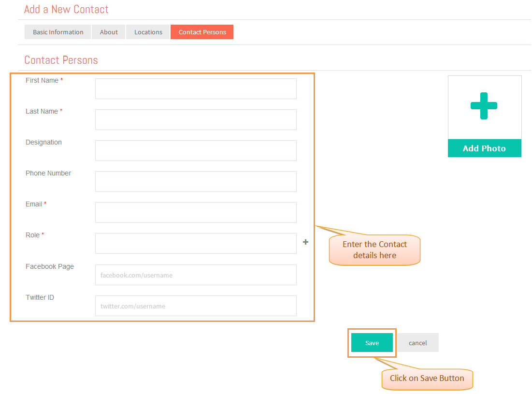Click the 'Designation' label
The image size is (532, 394).
[x=44, y=142]
